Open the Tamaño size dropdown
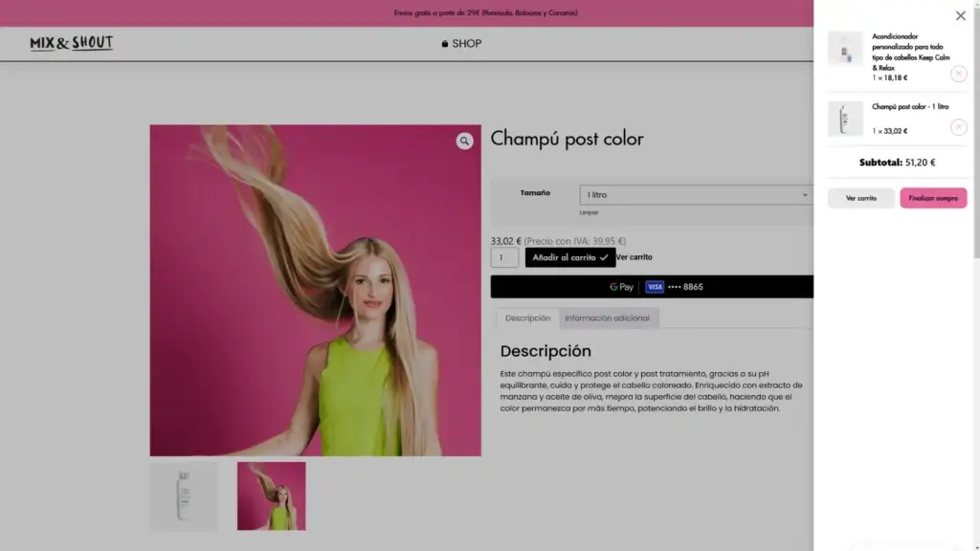 697,195
